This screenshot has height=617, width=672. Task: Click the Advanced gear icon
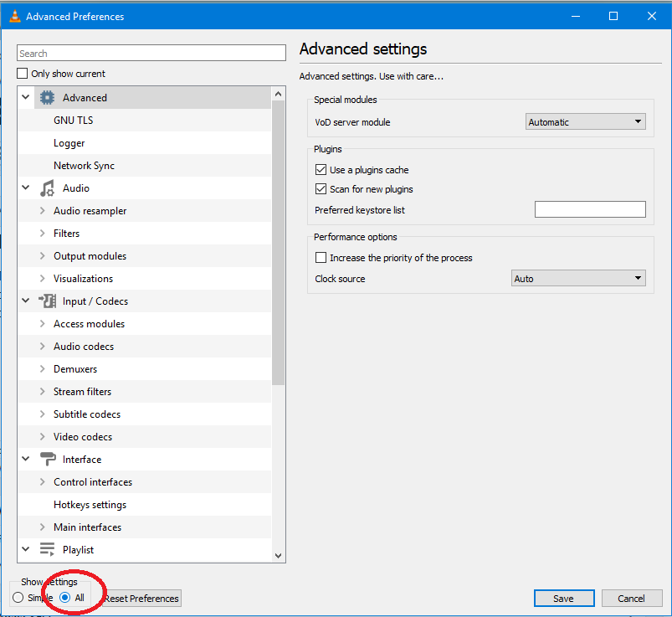pyautogui.click(x=47, y=98)
